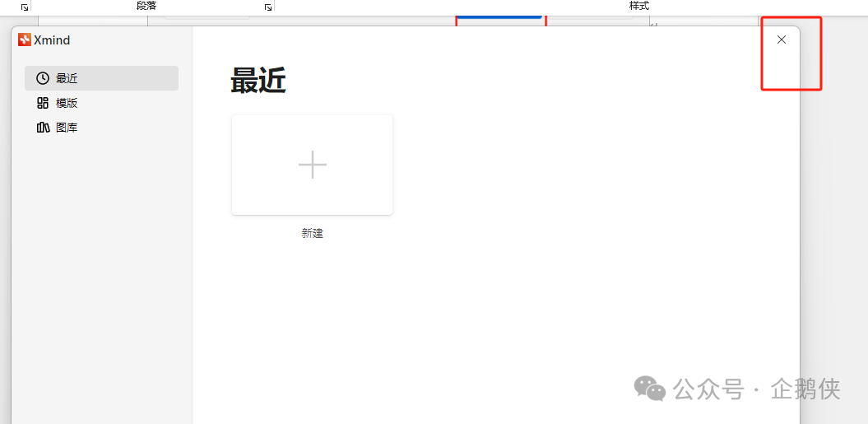This screenshot has width=868, height=424.
Task: Click the 新建 label under the card
Action: coord(312,233)
